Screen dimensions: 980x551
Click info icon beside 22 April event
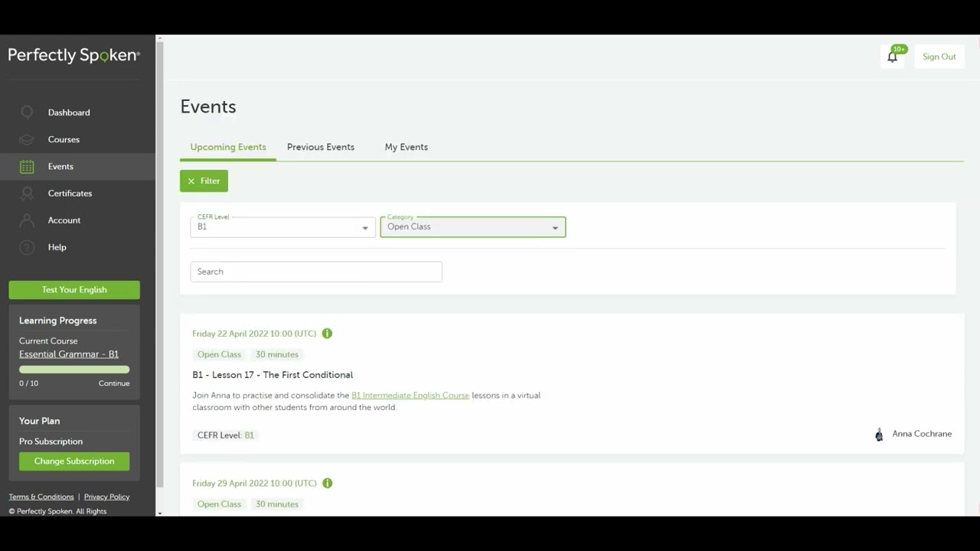(327, 334)
